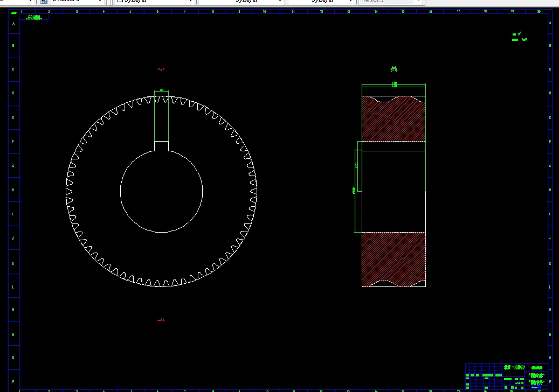Select the vertical bore diameter dimension text
This screenshot has width=559, height=392.
pyautogui.click(x=354, y=191)
